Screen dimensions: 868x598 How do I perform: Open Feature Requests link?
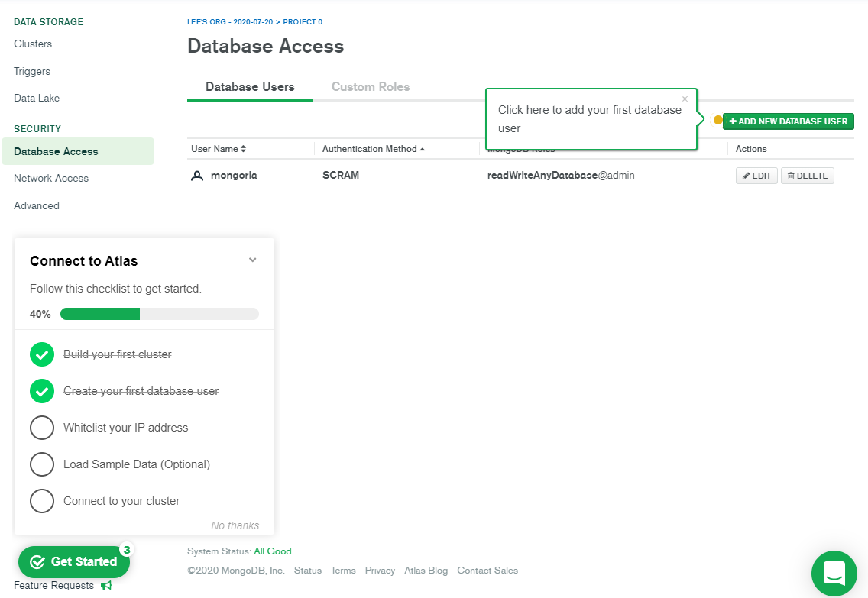(53, 585)
